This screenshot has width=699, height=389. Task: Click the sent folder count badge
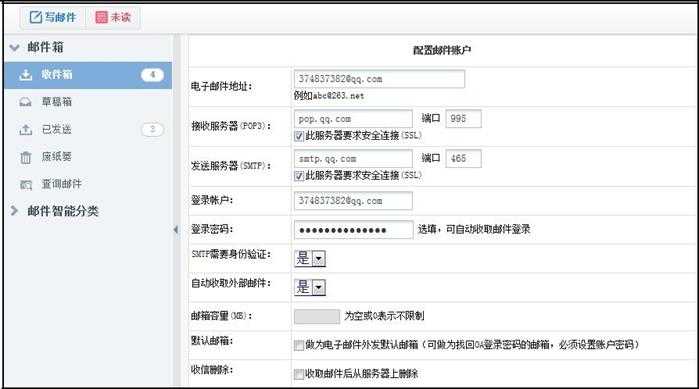(152, 130)
